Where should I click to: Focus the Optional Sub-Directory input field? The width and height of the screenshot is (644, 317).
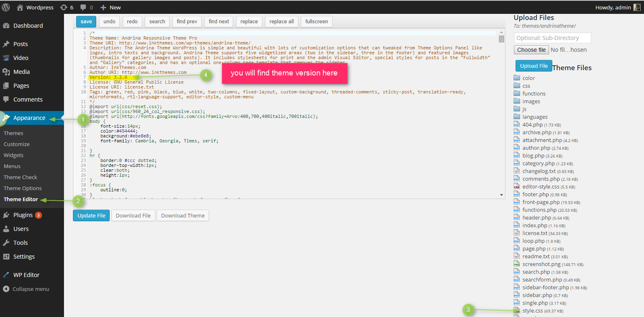click(552, 38)
